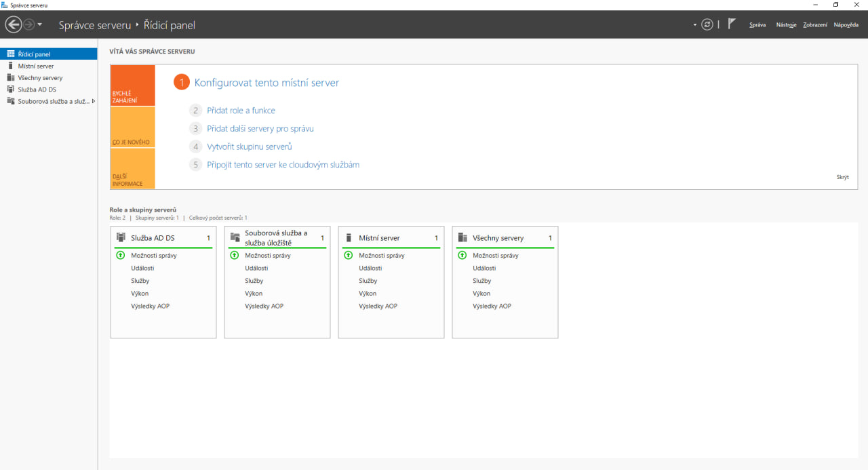Screen dimensions: 868x470
Task: Click the Všechny servery tile icon
Action: click(x=462, y=237)
